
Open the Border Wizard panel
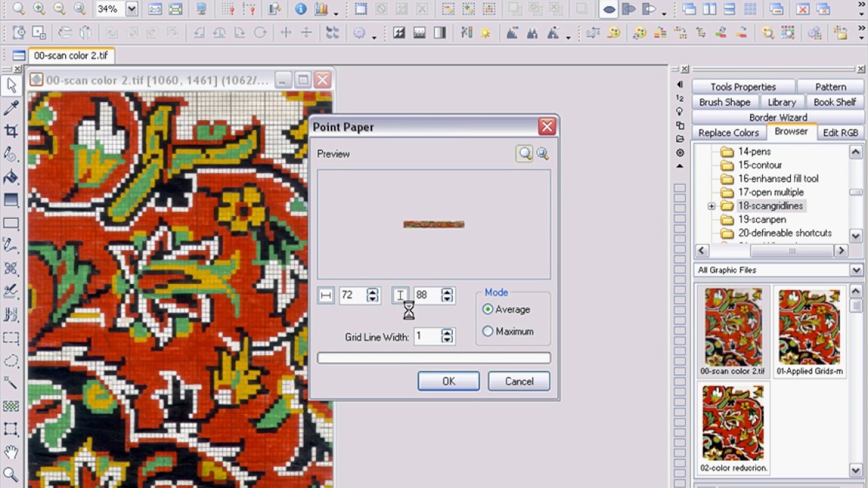pyautogui.click(x=778, y=117)
